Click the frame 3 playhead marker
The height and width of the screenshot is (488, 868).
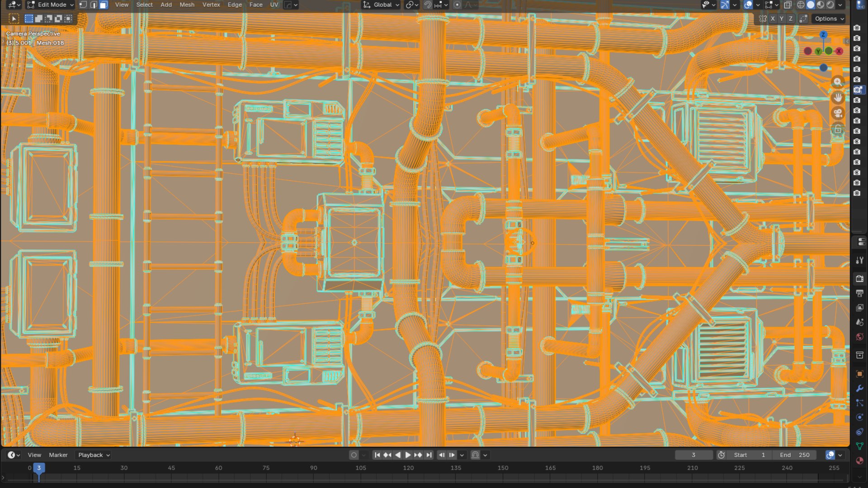[x=39, y=468]
